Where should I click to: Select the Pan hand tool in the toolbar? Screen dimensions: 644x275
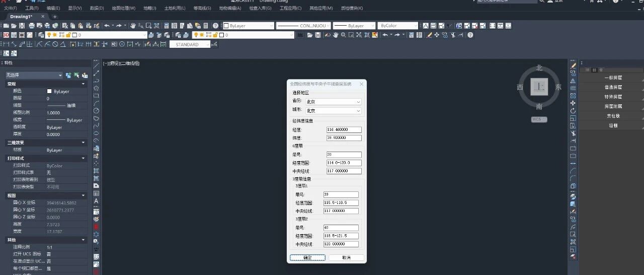click(133, 26)
